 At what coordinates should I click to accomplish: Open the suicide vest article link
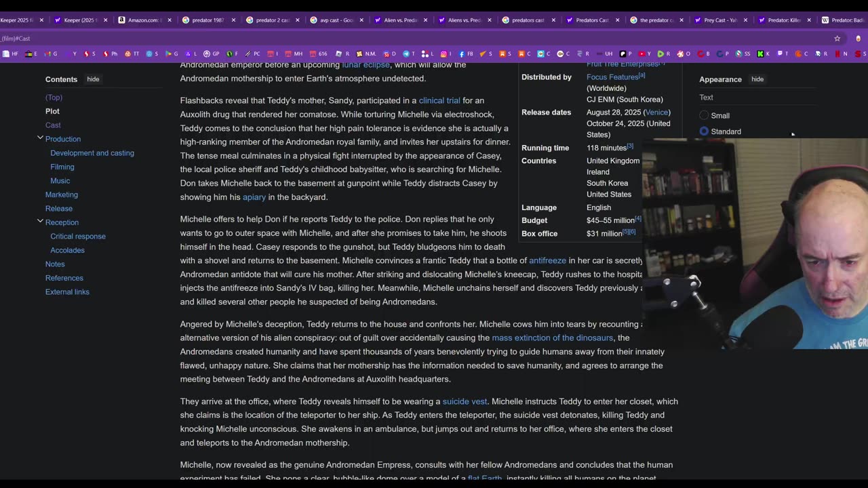click(x=465, y=401)
